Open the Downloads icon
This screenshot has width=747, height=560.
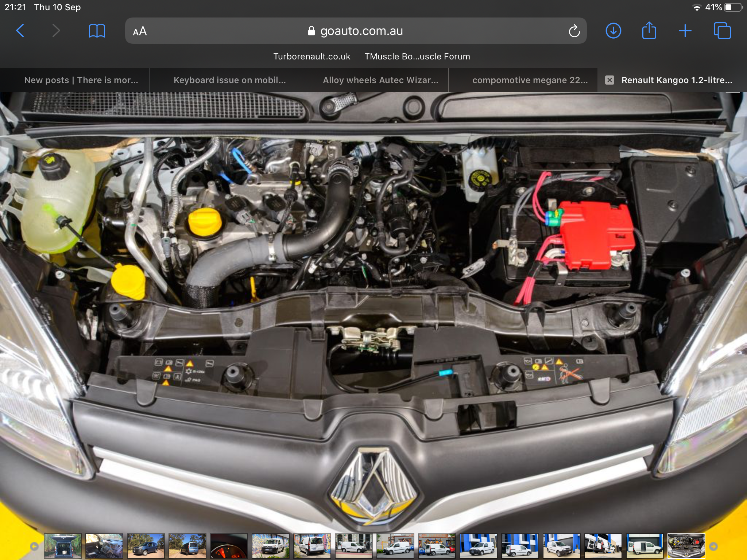pyautogui.click(x=613, y=31)
